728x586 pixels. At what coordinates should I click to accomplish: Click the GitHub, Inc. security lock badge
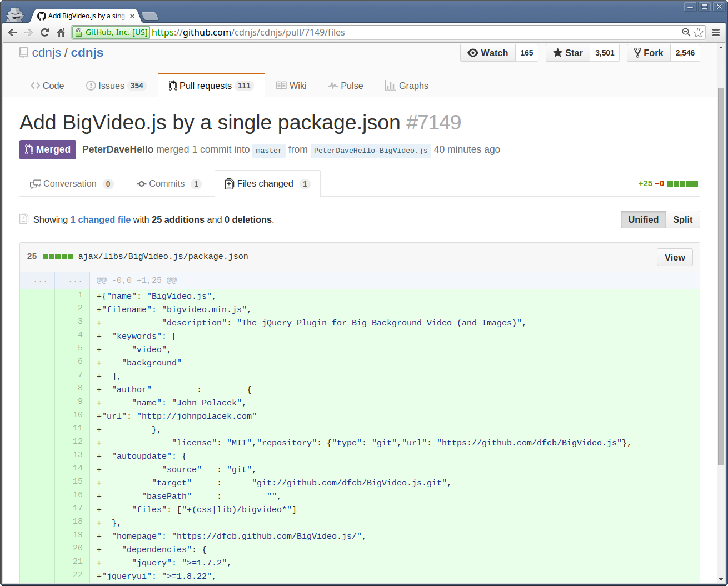click(111, 32)
